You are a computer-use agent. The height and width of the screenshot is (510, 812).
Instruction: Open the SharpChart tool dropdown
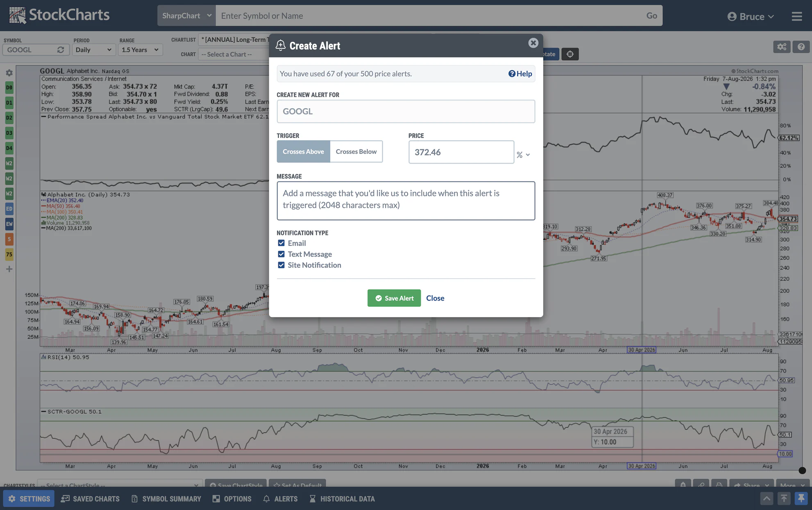187,16
